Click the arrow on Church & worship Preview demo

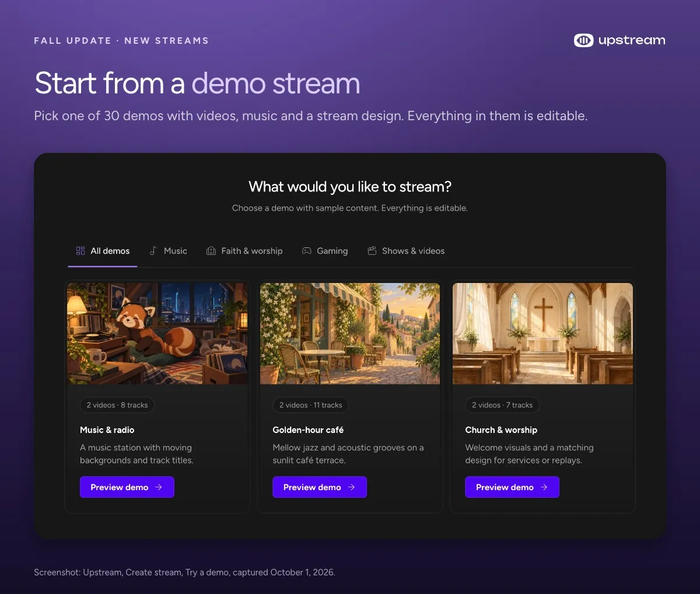(544, 487)
